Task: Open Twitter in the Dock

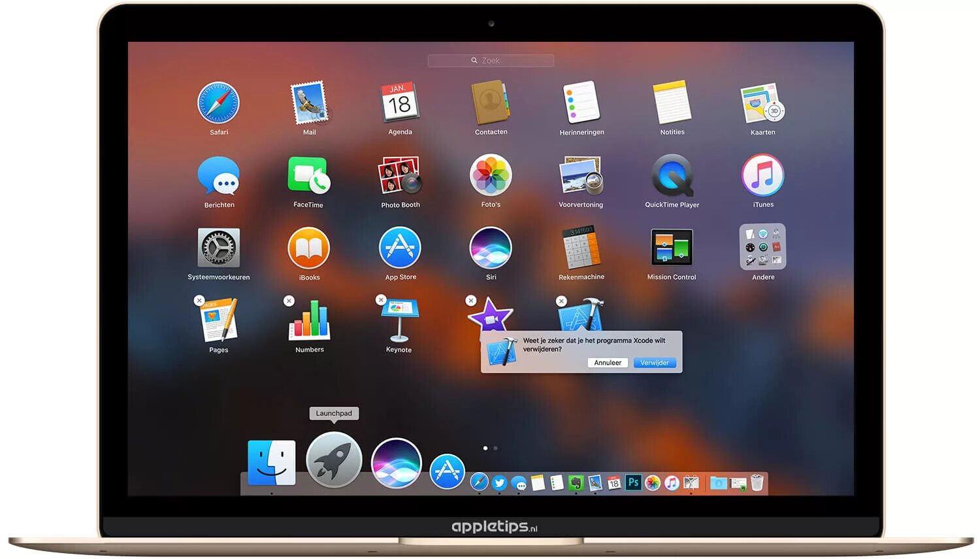Action: point(499,483)
